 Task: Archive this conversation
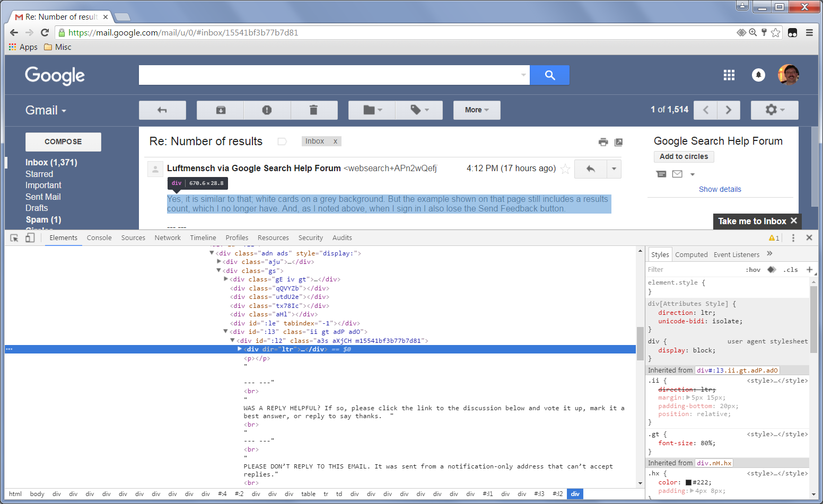(220, 110)
